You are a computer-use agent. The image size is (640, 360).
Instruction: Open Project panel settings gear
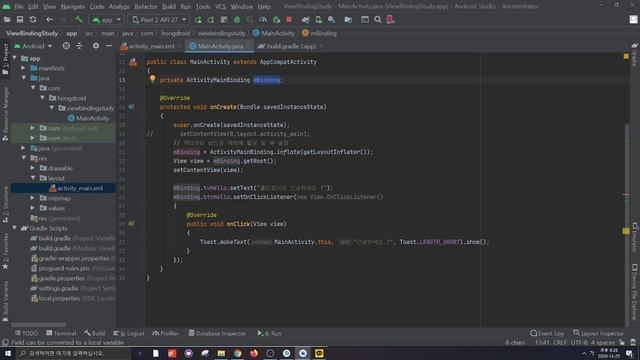click(96, 46)
